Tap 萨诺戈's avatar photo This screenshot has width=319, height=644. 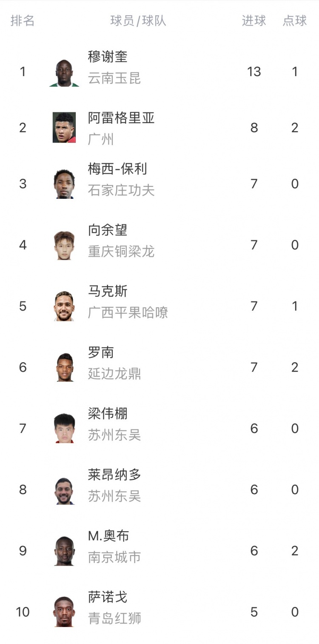click(64, 612)
